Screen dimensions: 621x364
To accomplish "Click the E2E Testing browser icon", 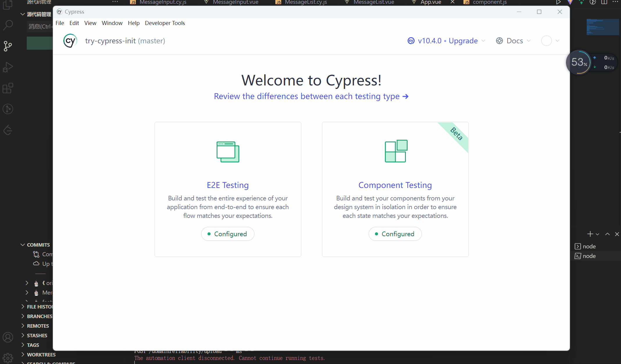I will [228, 152].
